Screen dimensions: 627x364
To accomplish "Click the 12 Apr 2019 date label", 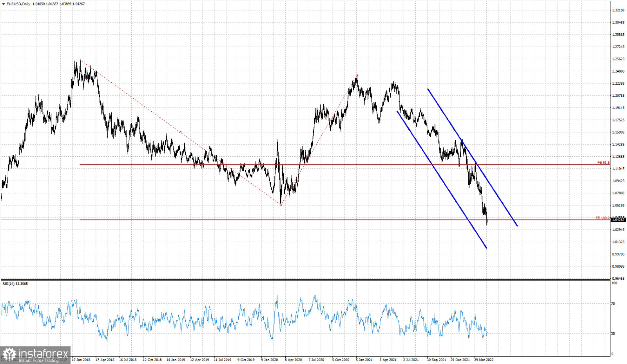I will pyautogui.click(x=199, y=360).
